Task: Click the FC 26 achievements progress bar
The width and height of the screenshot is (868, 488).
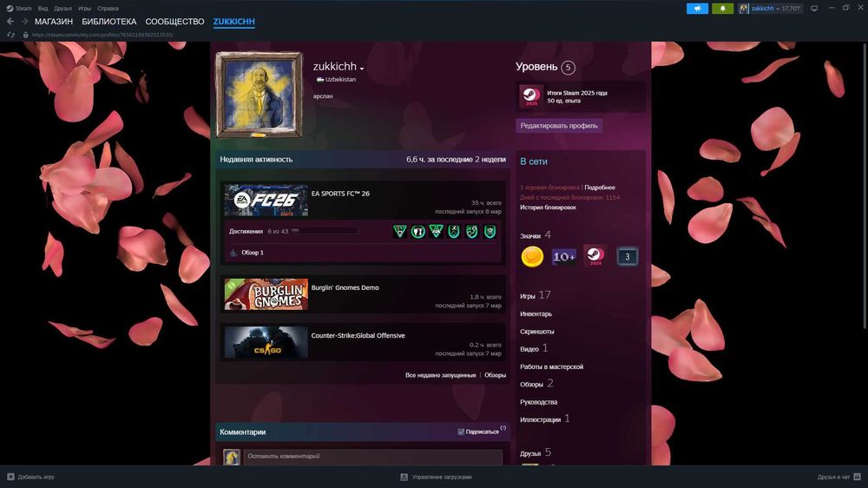Action: [x=325, y=231]
